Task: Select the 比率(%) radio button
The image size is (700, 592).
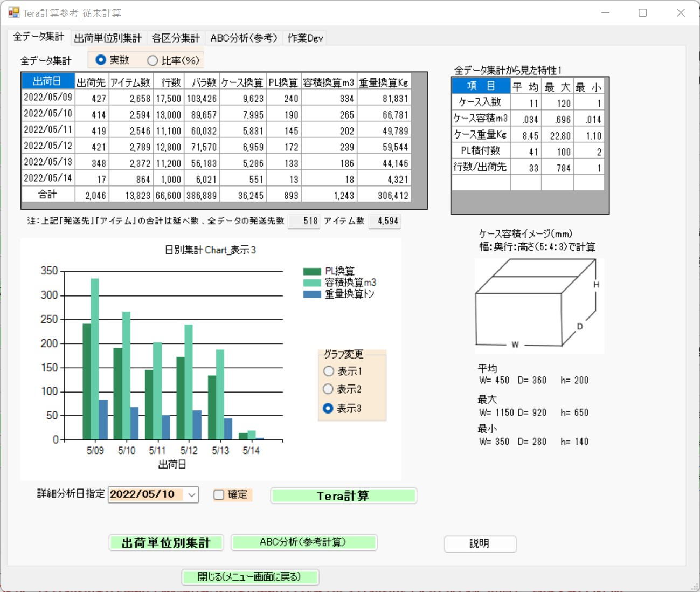Action: coord(153,60)
